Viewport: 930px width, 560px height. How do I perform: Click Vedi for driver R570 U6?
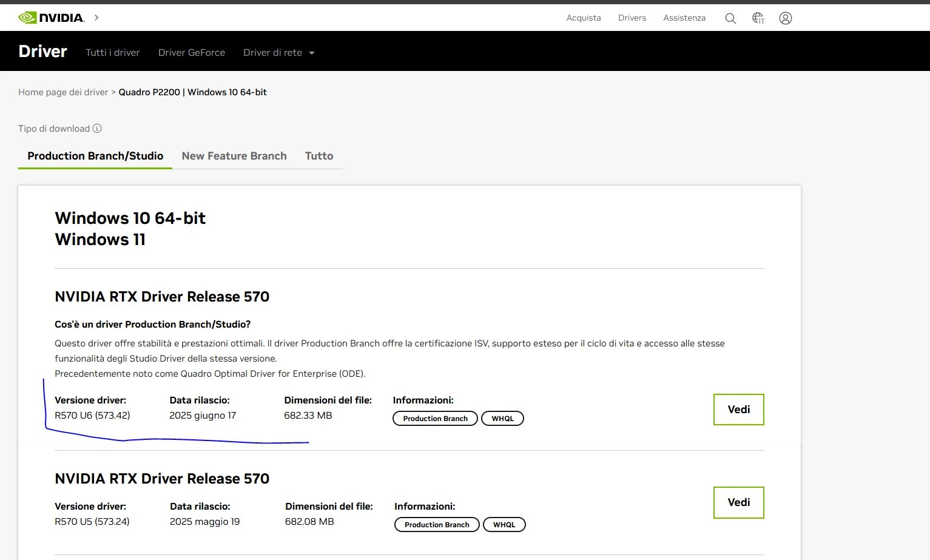pyautogui.click(x=739, y=410)
